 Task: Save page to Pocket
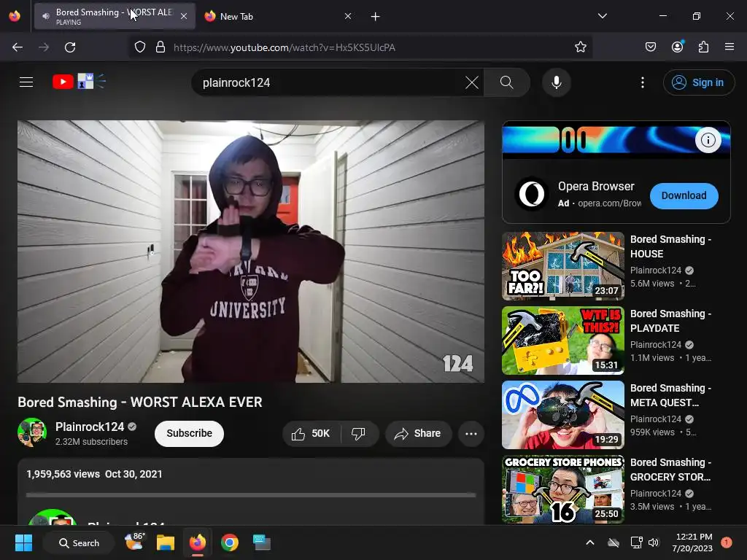(x=650, y=47)
